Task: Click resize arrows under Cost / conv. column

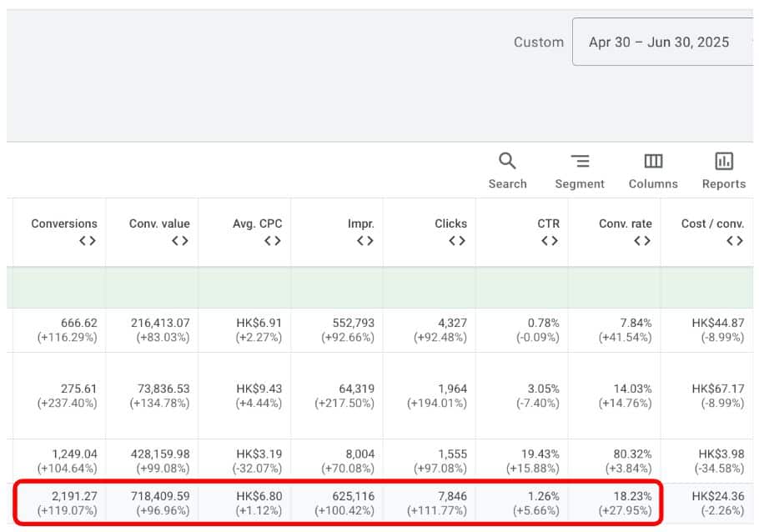Action: (x=734, y=241)
